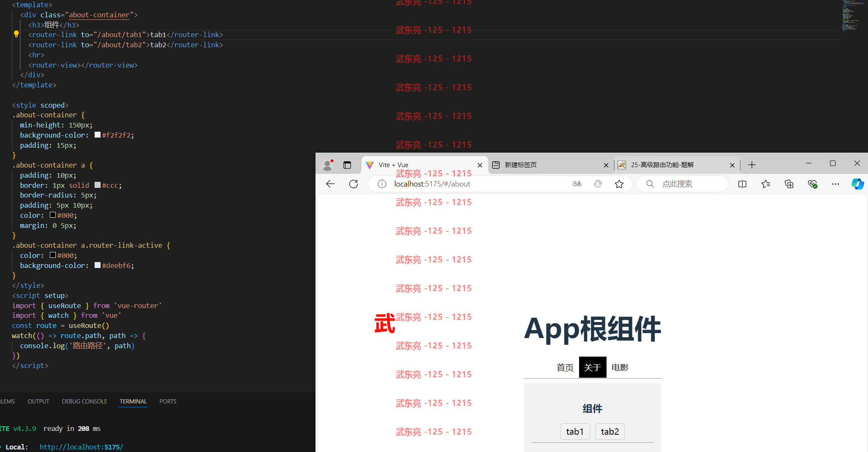Click the search magnifier icon

tap(650, 184)
